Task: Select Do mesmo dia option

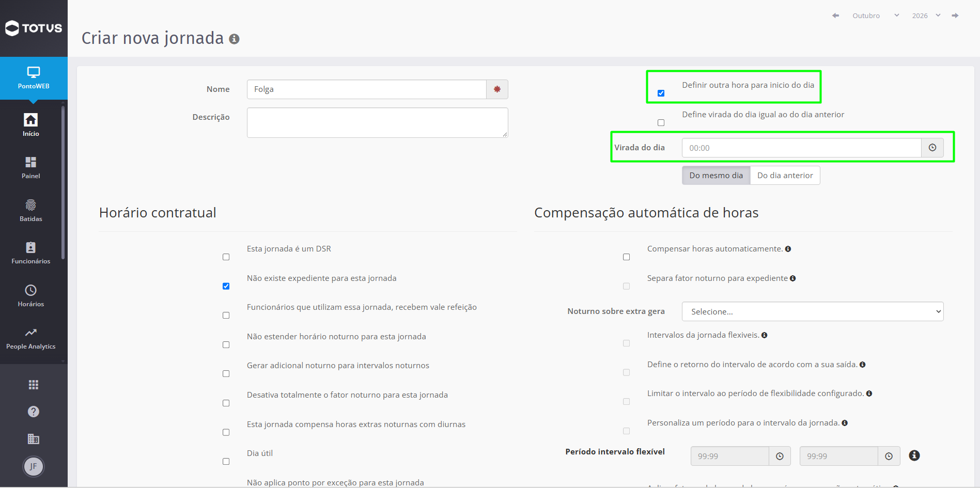Action: click(x=716, y=176)
